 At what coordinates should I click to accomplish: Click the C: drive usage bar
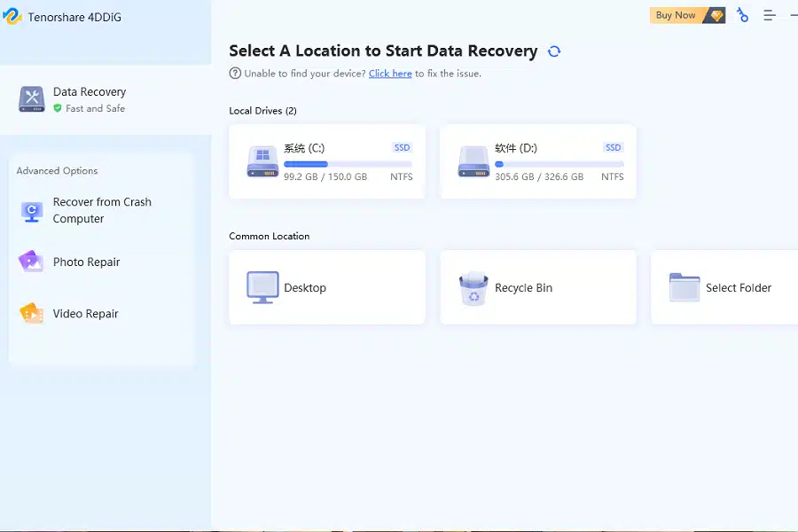click(348, 164)
